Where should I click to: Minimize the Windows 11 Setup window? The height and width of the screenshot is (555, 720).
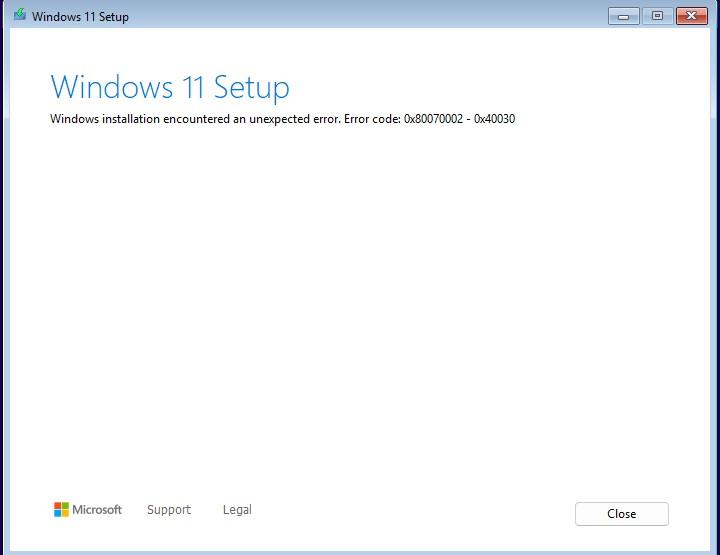point(624,16)
